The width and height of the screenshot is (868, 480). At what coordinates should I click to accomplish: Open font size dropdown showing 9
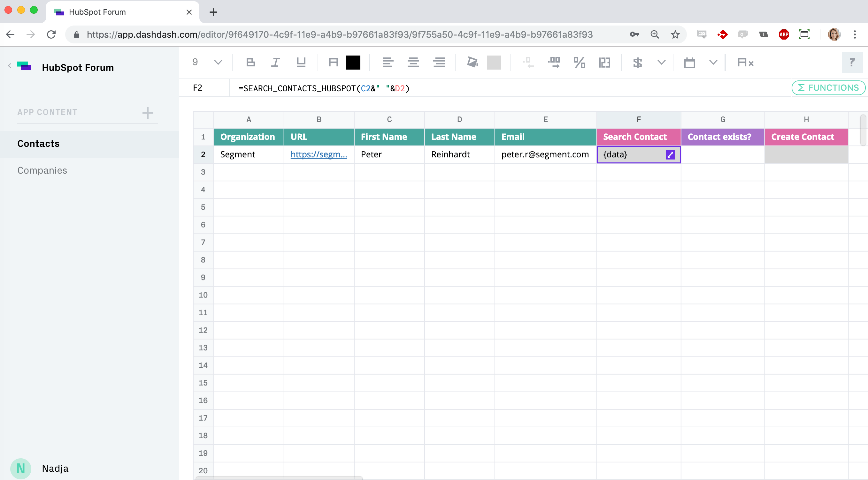(207, 62)
